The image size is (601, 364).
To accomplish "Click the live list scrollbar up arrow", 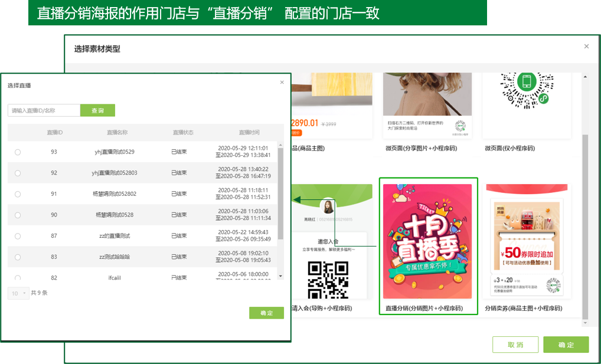I will (x=280, y=145).
